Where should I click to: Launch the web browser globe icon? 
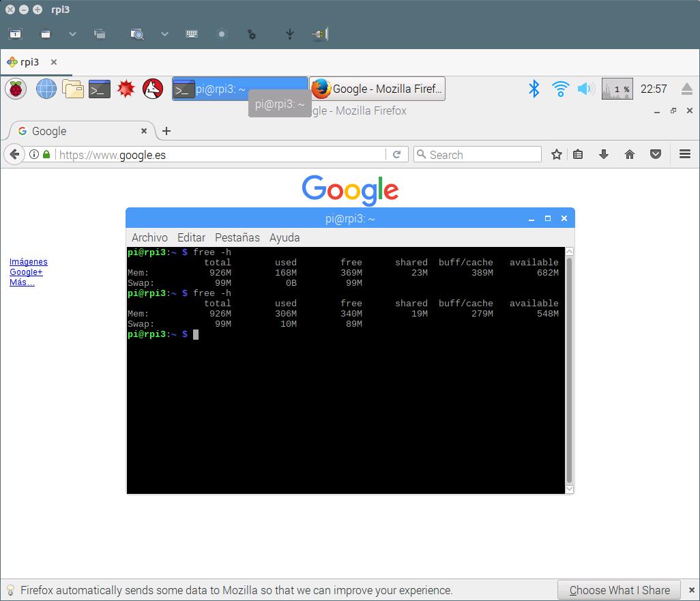point(46,89)
